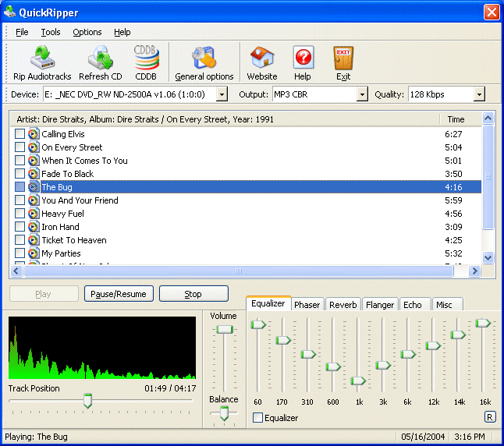This screenshot has width=504, height=446.
Task: Click the track list scroll-up arrow
Action: click(488, 119)
